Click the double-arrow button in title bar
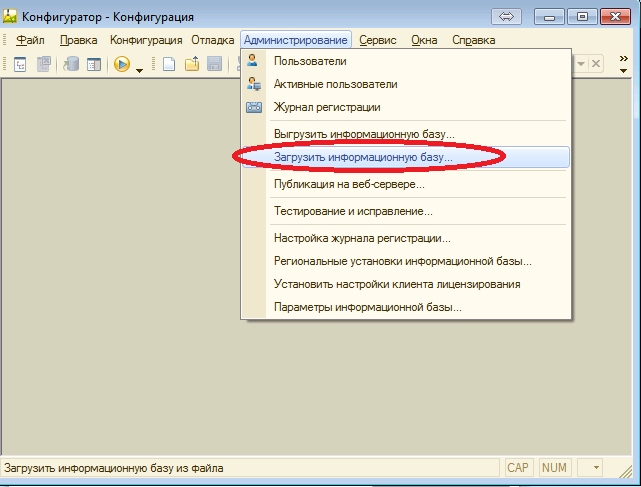This screenshot has width=641, height=487. click(x=506, y=16)
